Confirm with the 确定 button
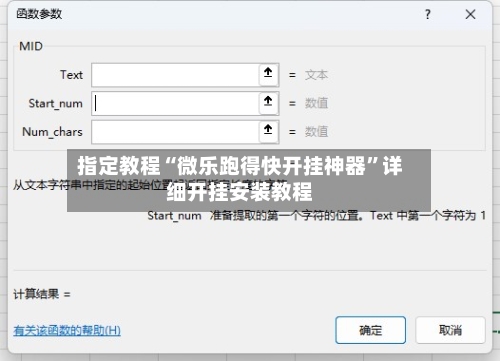The image size is (500, 361). click(370, 330)
